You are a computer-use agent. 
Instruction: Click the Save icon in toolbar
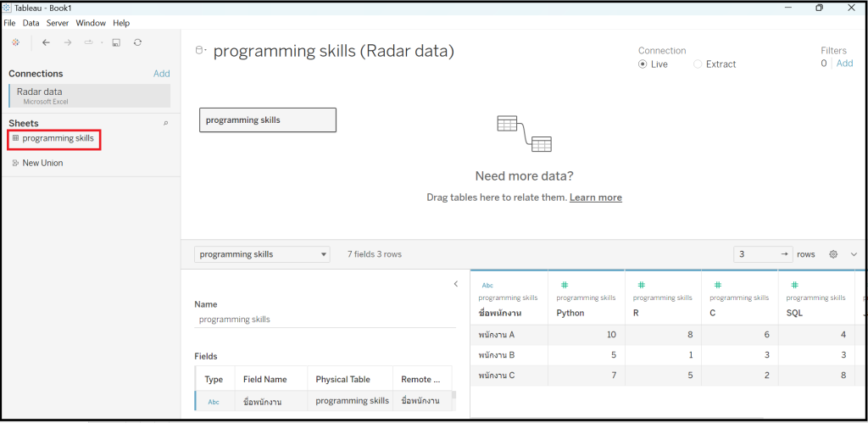click(115, 42)
